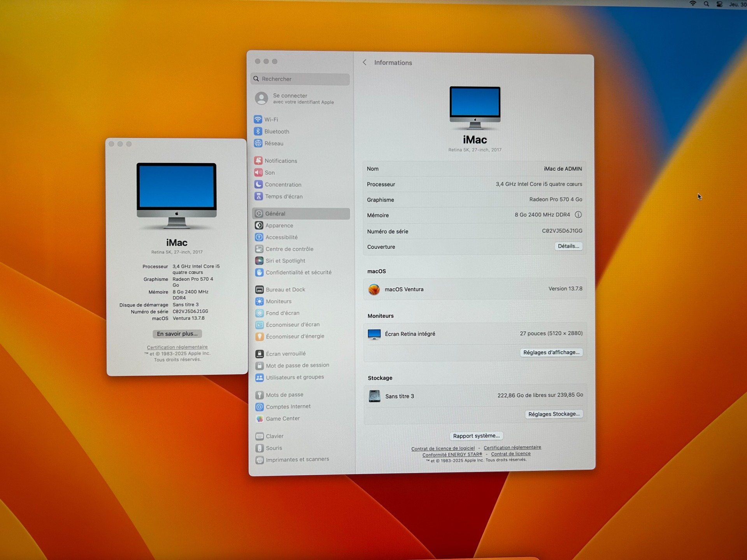This screenshot has height=560, width=747.
Task: Go back using Informations chevron
Action: [x=365, y=63]
